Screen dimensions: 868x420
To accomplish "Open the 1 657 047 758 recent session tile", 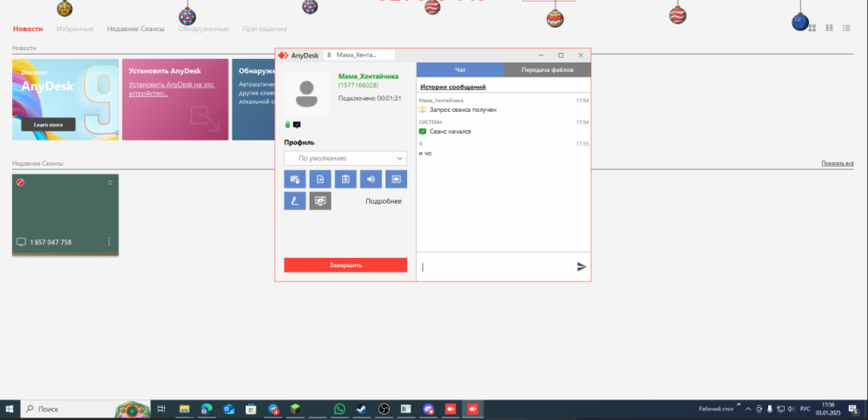I will click(x=65, y=214).
